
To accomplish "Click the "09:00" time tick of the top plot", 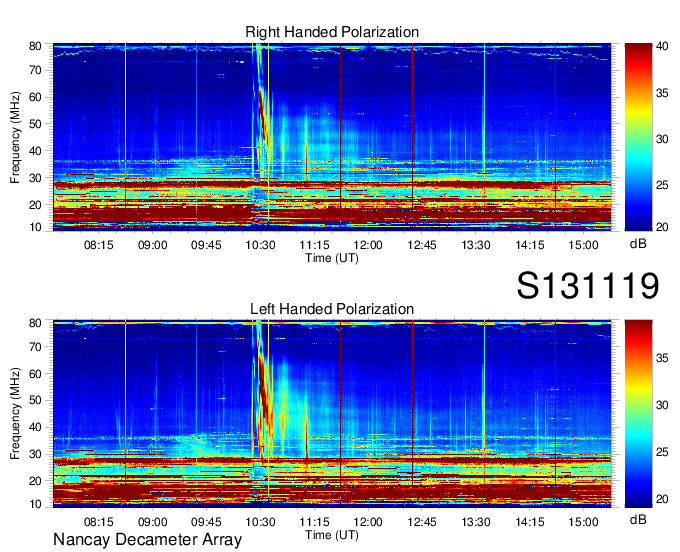I will (x=153, y=245).
